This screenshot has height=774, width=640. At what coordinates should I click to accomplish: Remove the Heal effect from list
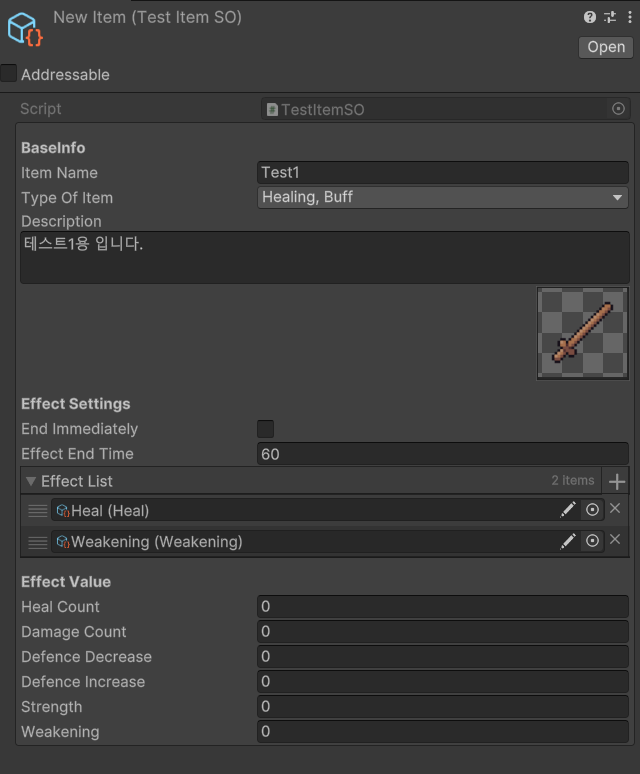point(615,508)
